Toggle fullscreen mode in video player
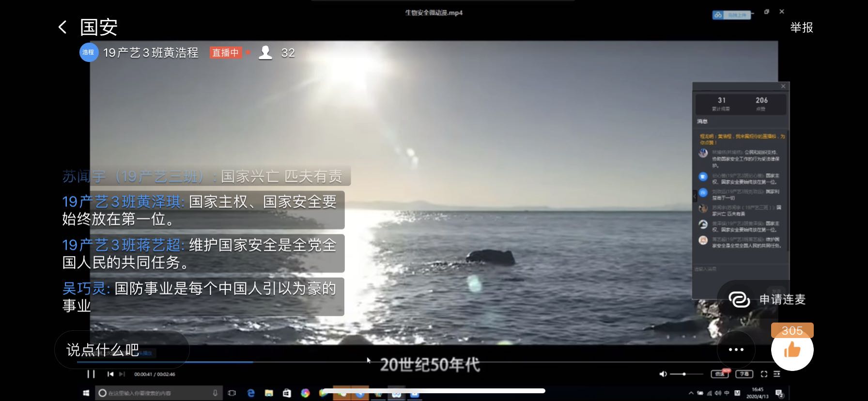868x401 pixels. click(764, 374)
